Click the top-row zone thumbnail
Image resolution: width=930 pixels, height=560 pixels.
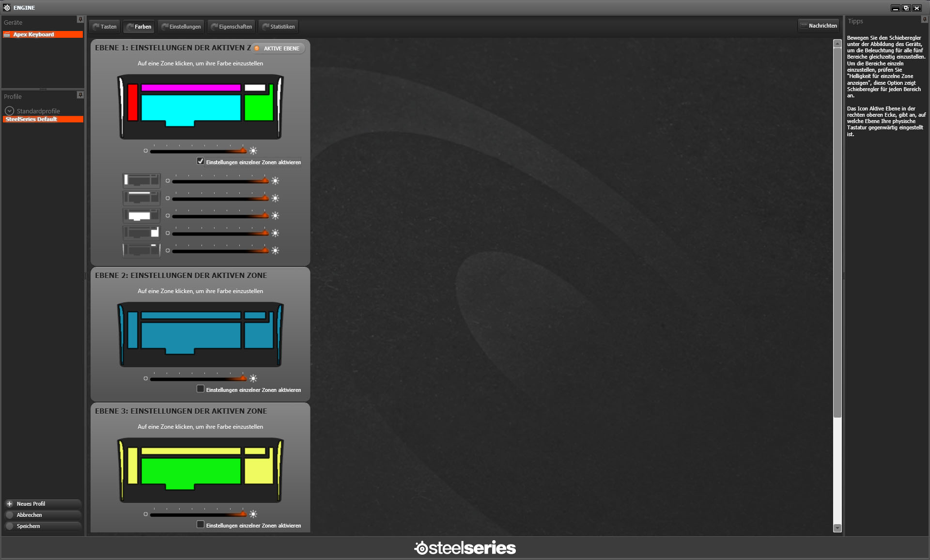point(141,198)
